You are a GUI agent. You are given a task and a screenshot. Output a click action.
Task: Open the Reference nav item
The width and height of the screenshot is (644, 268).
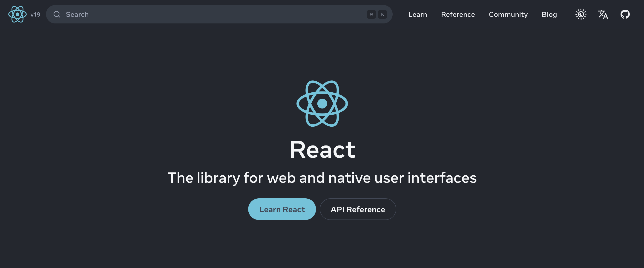click(x=458, y=14)
